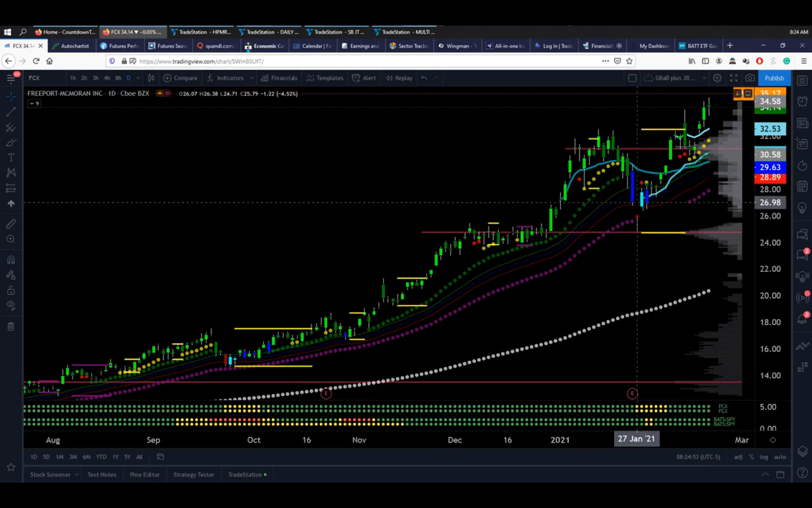Expand the favorite indicators dropdown arrow
This screenshot has width=812, height=508.
(252, 78)
